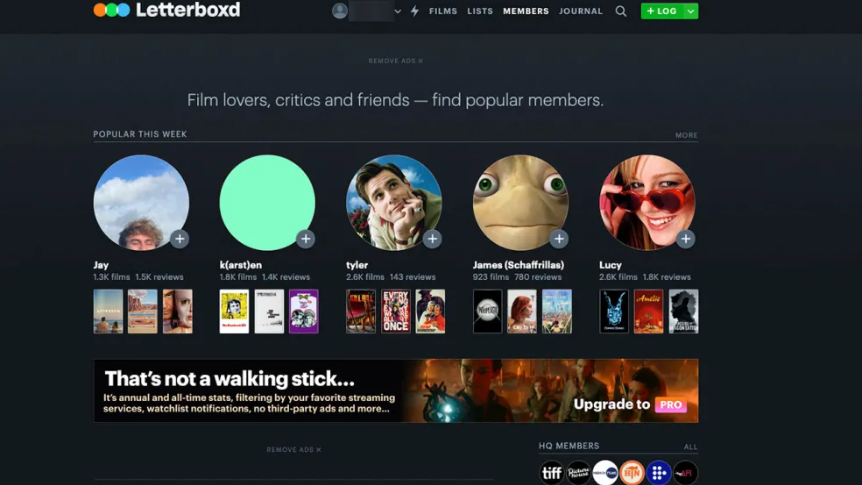This screenshot has height=485, width=862.
Task: Click the search magnifying glass icon
Action: [621, 11]
